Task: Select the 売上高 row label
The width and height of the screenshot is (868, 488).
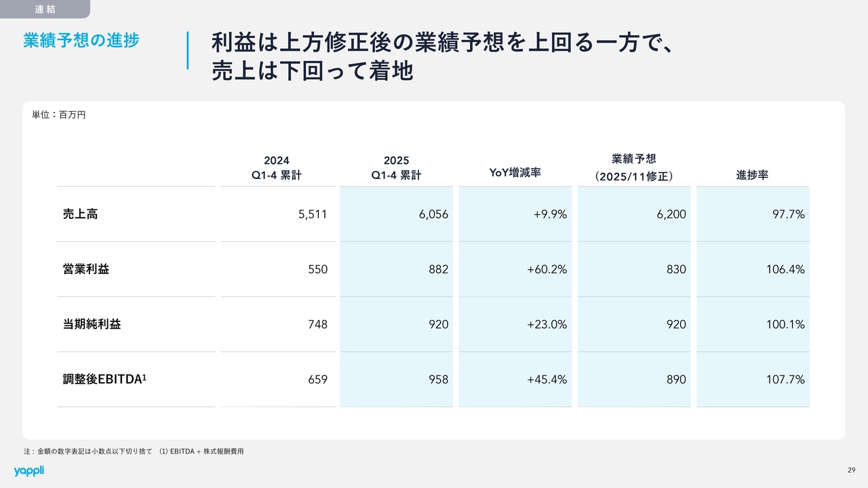Action: 81,214
